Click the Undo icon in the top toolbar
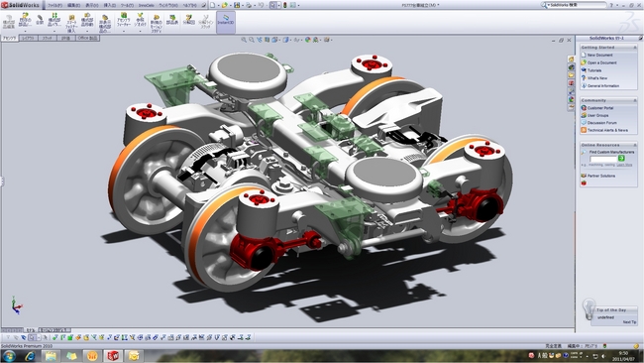Image resolution: width=644 pixels, height=363 pixels. [x=261, y=5]
